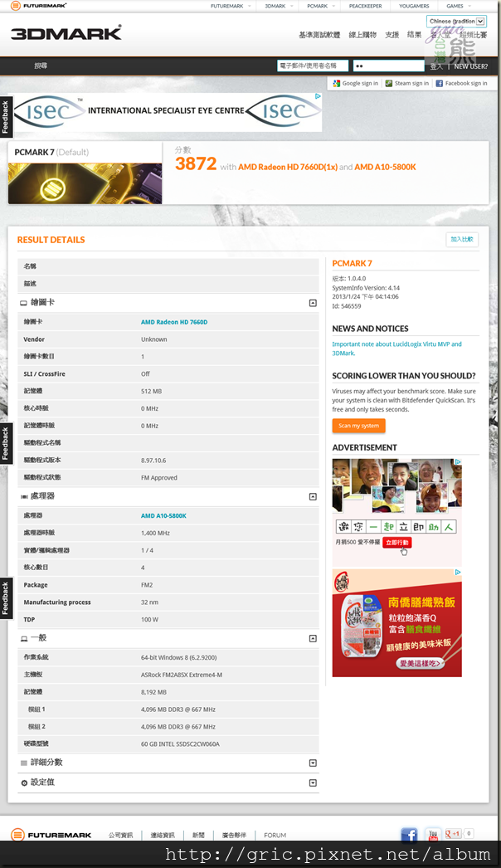Click the list icon beside 詳細分數

click(24, 763)
